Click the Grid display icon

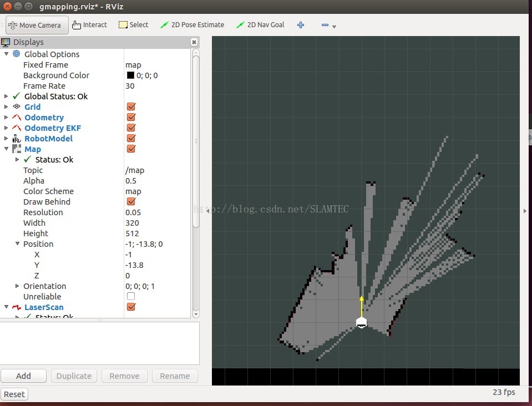[16, 106]
